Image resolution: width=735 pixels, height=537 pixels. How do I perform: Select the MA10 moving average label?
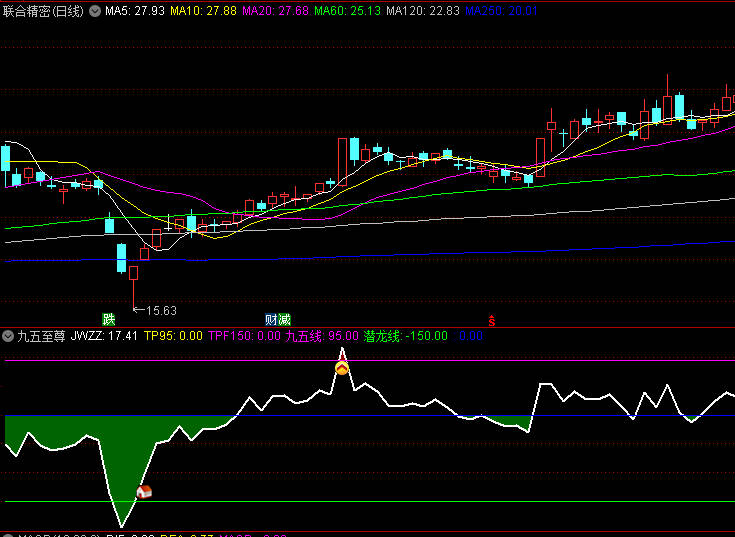[x=203, y=11]
